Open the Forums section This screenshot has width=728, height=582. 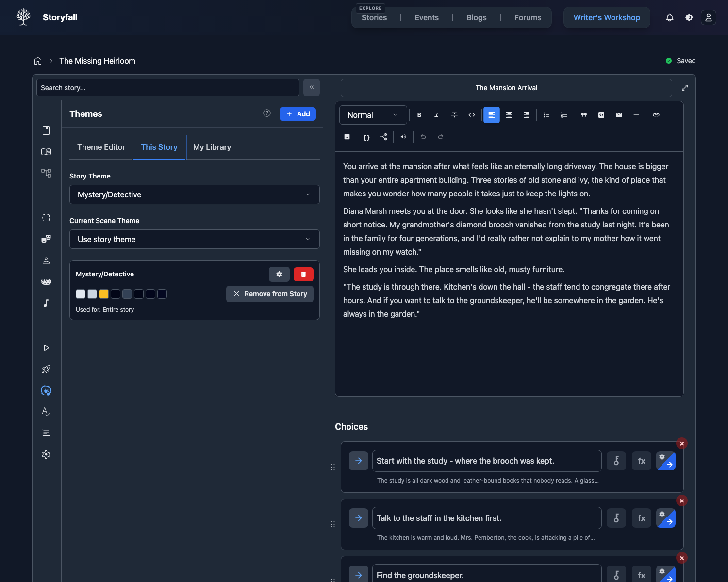click(528, 17)
